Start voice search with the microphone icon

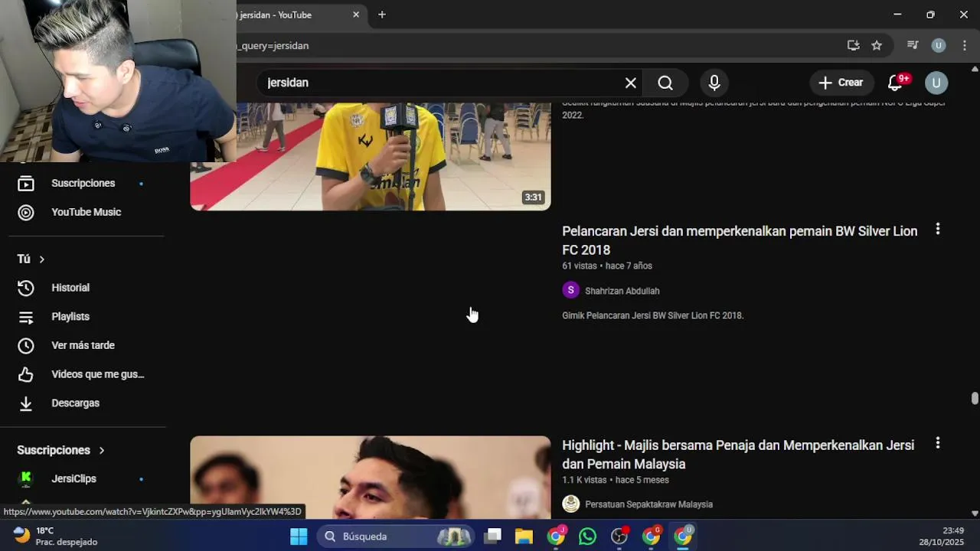click(714, 83)
